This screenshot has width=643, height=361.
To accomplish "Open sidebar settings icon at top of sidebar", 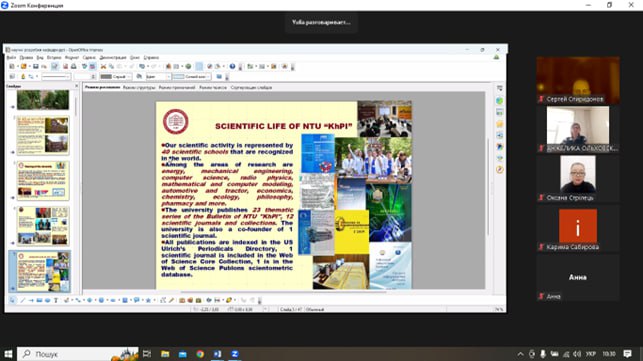I will 499,88.
